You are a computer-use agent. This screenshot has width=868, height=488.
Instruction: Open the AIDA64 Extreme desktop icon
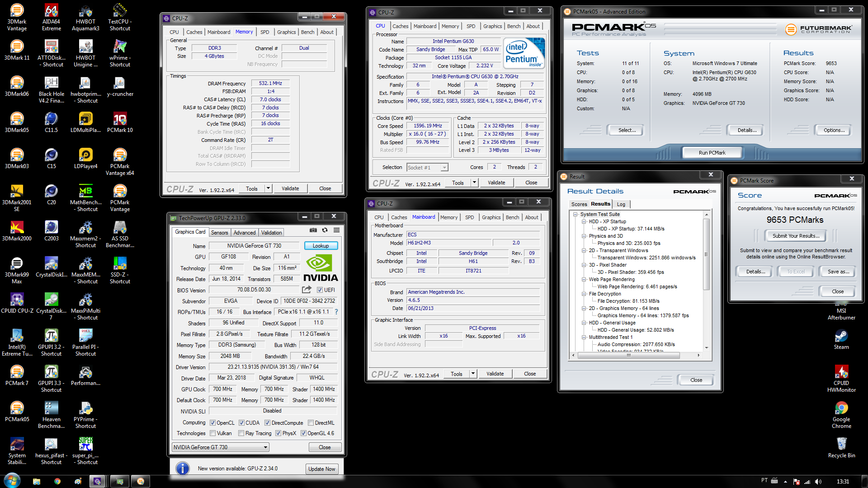[51, 17]
